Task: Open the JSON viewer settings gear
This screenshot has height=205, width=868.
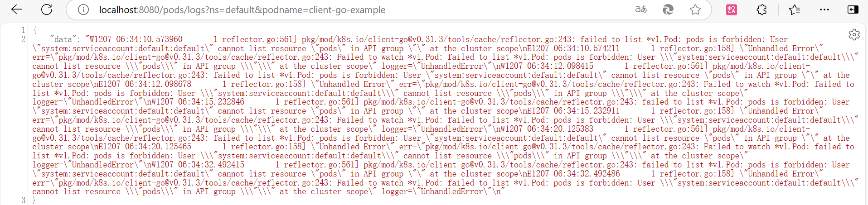Action: coord(854,35)
